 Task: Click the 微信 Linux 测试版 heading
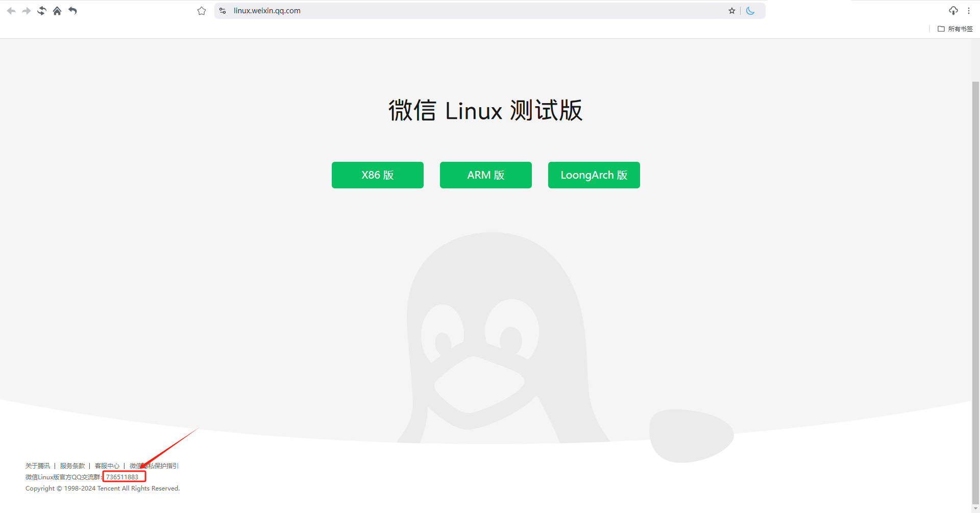[485, 110]
